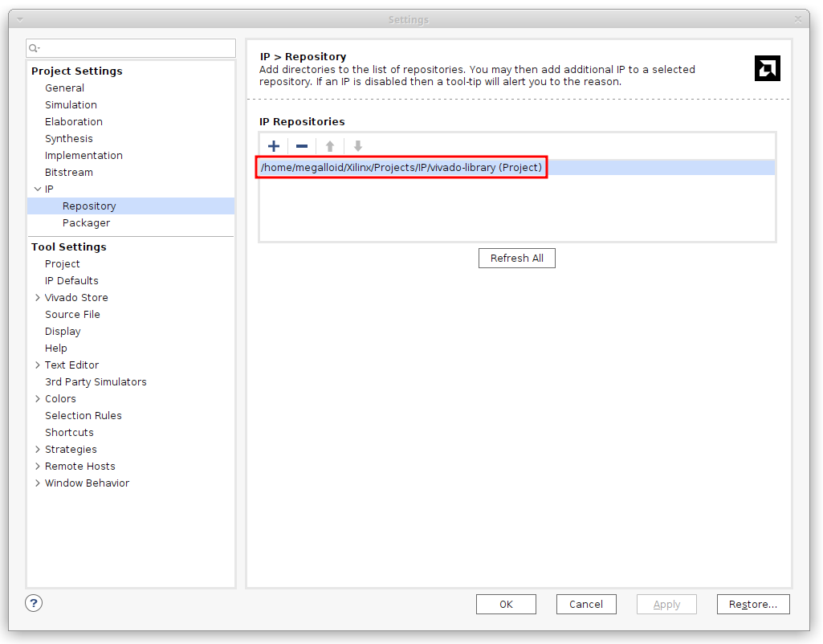
Task: Open Selection Rules settings
Action: [83, 415]
